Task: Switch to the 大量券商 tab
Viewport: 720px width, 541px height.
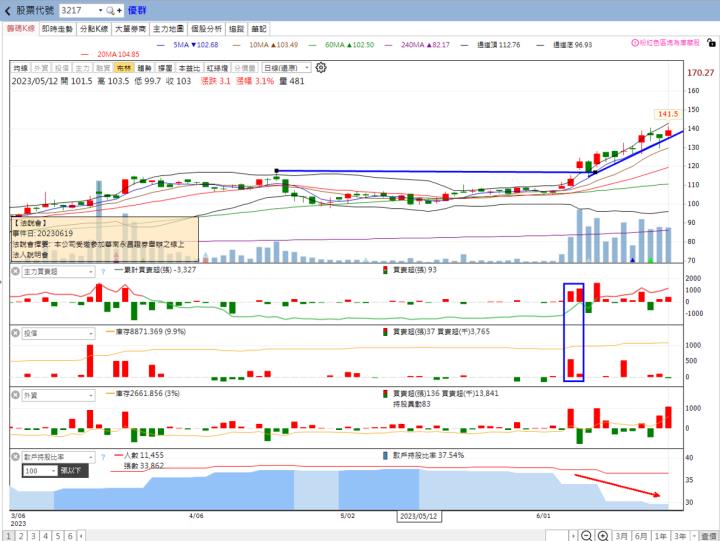Action: point(130,29)
